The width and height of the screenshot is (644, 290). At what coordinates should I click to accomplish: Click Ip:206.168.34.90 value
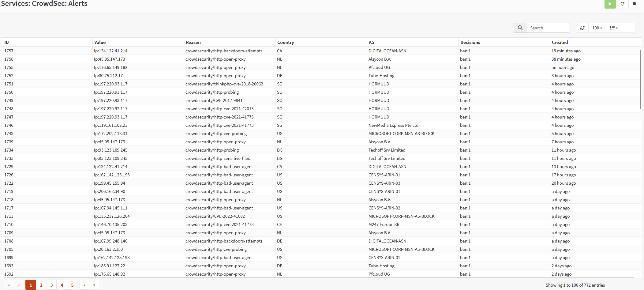[110, 191]
